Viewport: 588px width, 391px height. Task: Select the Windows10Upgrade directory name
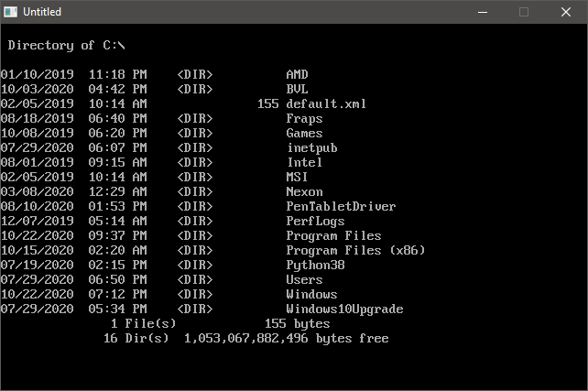[344, 309]
